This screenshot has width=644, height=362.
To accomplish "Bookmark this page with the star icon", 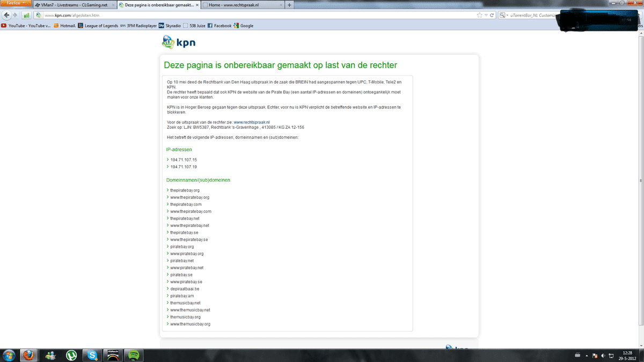I will click(479, 15).
